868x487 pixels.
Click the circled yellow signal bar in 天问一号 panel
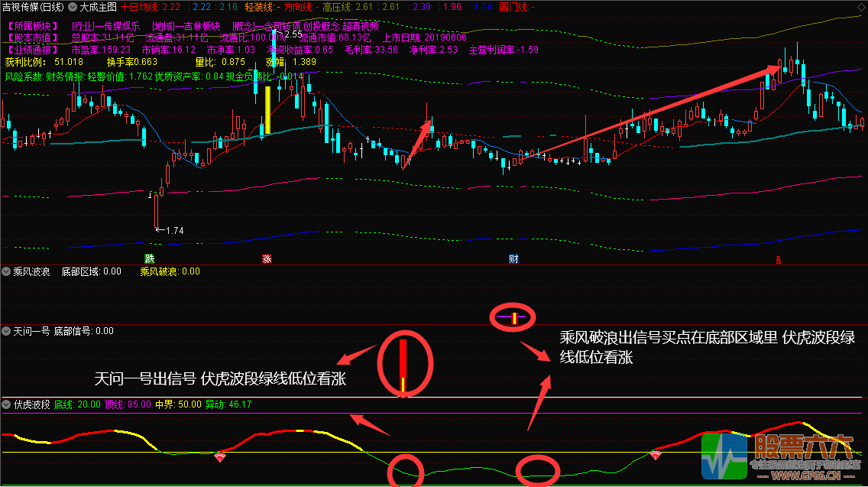click(404, 365)
